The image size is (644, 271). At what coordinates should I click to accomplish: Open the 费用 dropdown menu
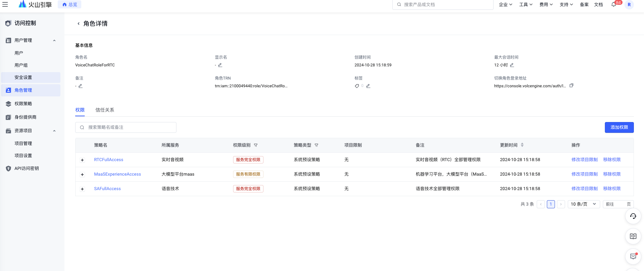tap(546, 5)
